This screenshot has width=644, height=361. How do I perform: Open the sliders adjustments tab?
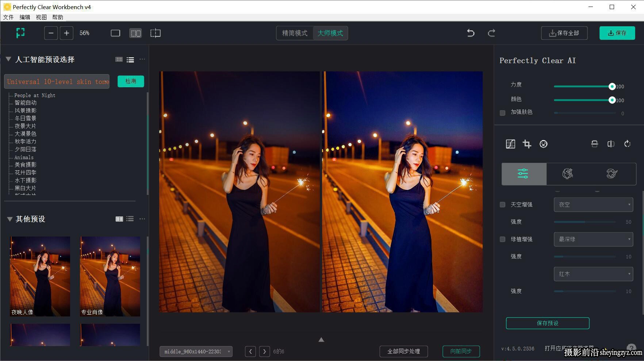click(x=524, y=174)
